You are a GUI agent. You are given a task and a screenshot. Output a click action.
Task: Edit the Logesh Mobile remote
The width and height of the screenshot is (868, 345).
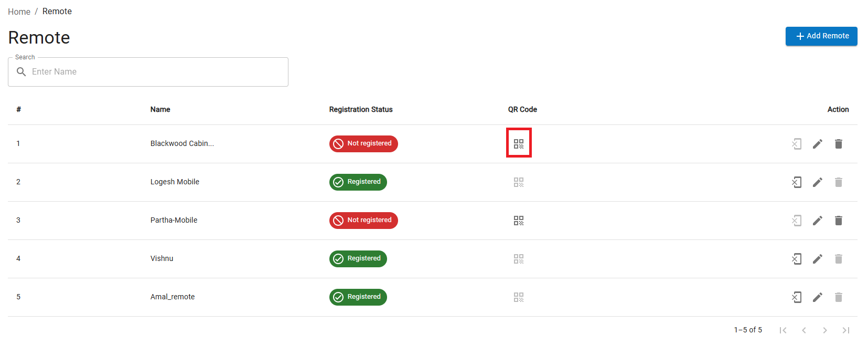point(817,182)
